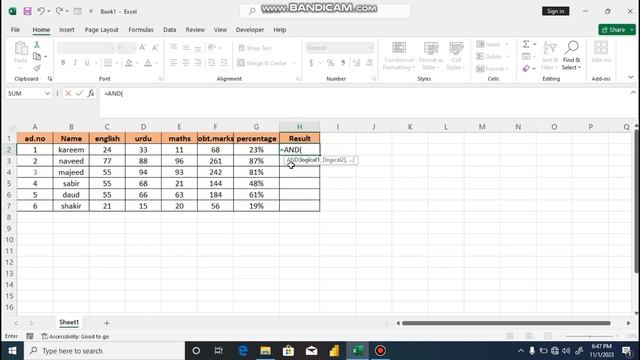Click the zoom slider in status bar
The width and height of the screenshot is (640, 360).
589,336
